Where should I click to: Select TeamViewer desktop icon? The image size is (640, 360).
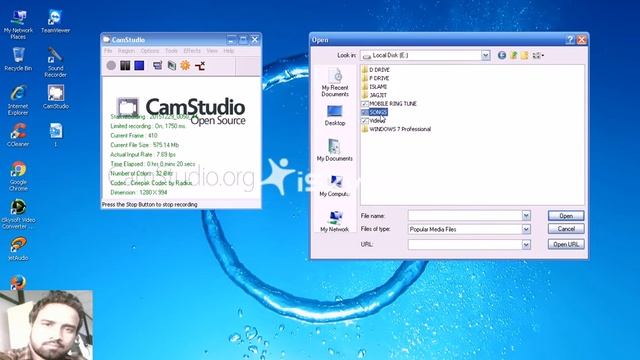(x=56, y=21)
